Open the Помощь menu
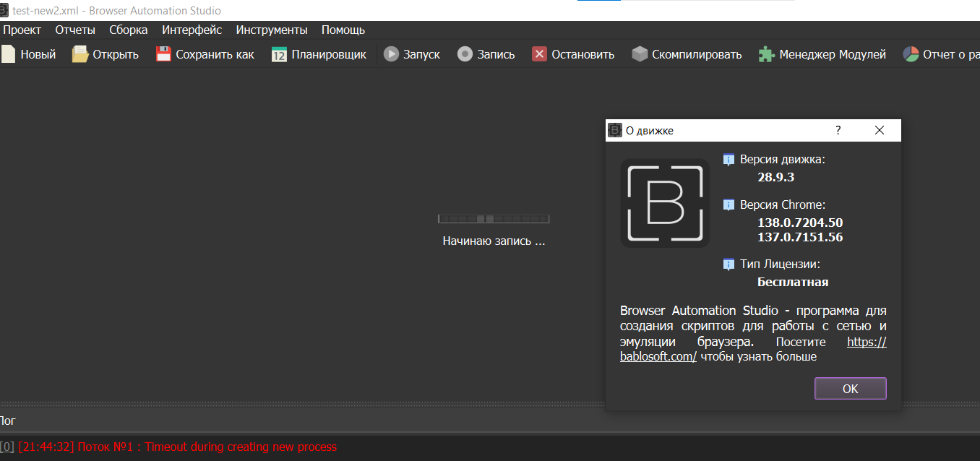Screen dimensions: 980x461 tap(343, 30)
